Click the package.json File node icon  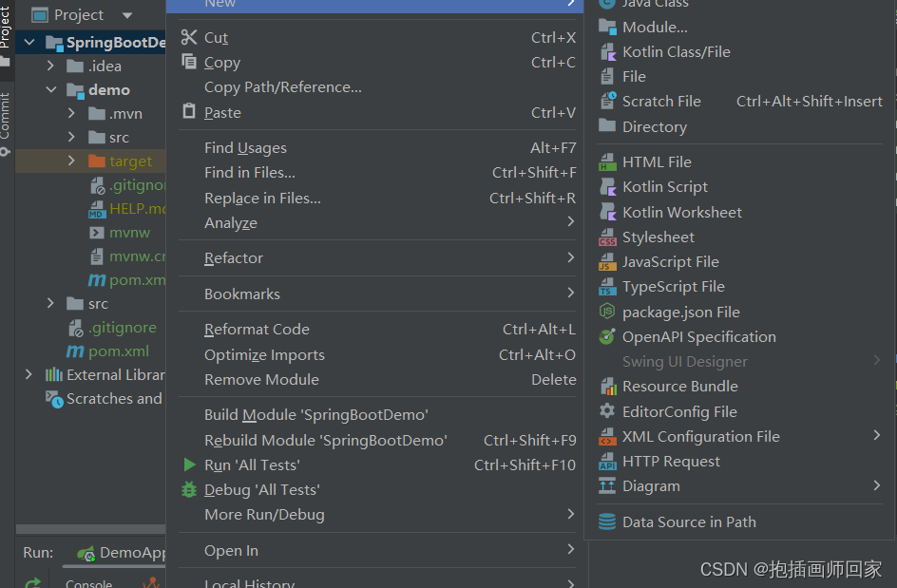pos(607,312)
